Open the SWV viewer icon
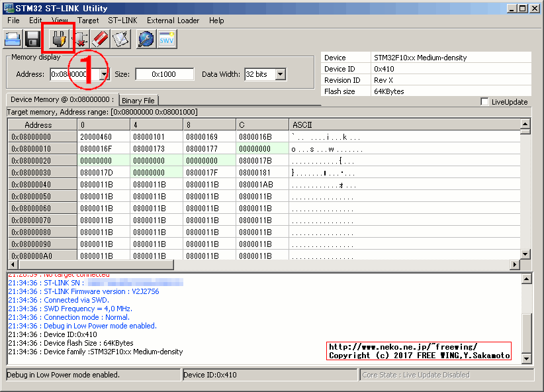 tap(166, 38)
